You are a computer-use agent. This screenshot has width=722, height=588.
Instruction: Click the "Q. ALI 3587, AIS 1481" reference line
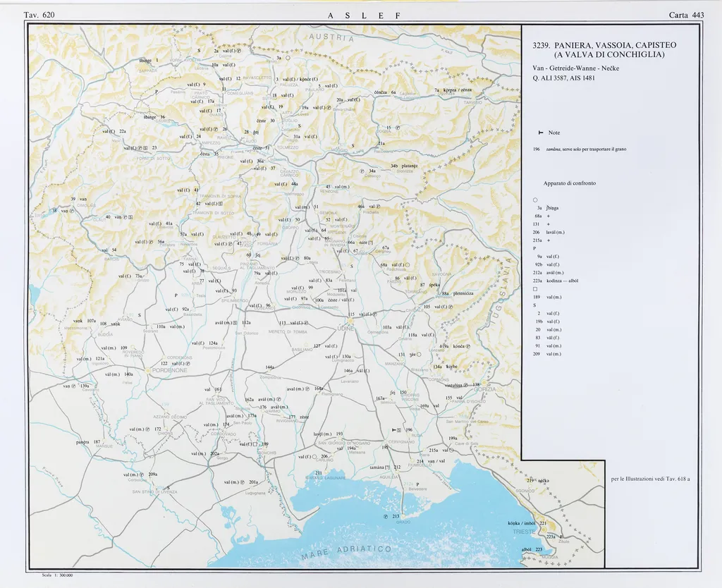(x=564, y=78)
